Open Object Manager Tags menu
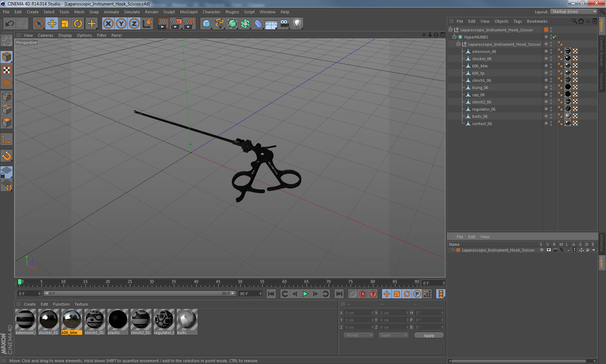The width and height of the screenshot is (606, 364). tap(518, 21)
